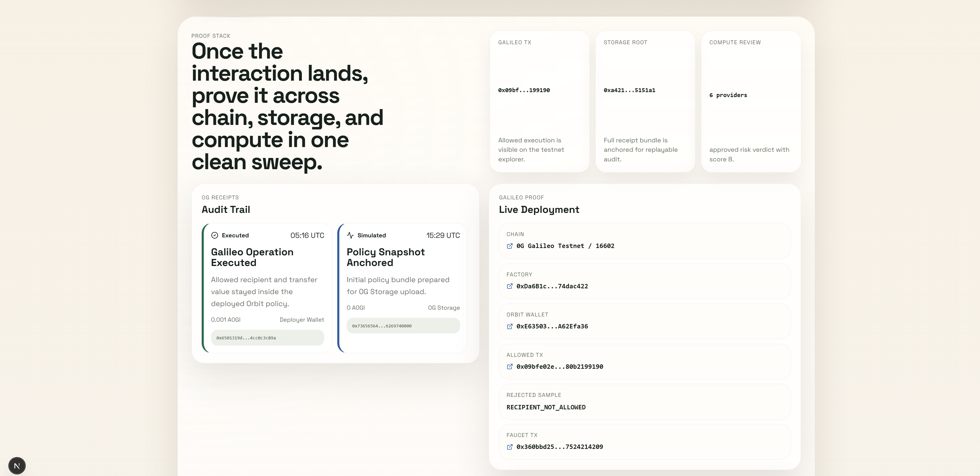Click the external link icon beside Faucet TX hash
980x476 pixels.
510,447
